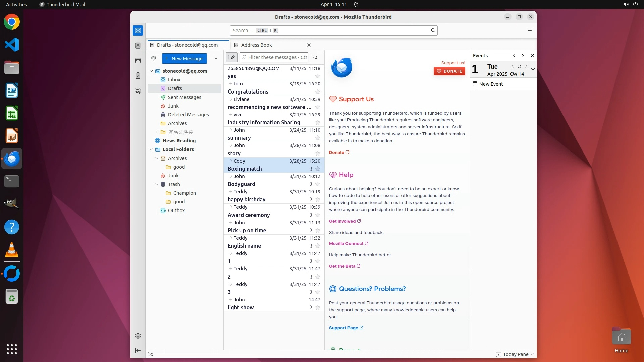This screenshot has width=644, height=362.
Task: Star the Boxing match message
Action: [318, 169]
